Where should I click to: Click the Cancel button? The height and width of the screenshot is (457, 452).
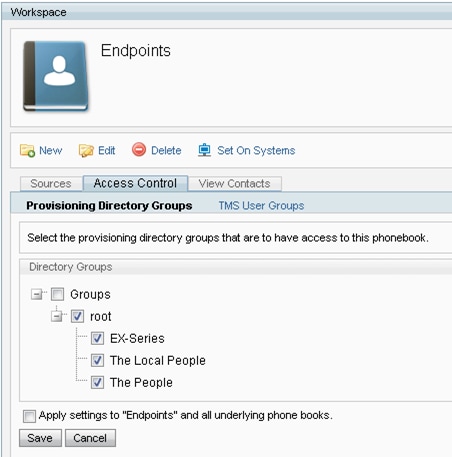tap(90, 438)
